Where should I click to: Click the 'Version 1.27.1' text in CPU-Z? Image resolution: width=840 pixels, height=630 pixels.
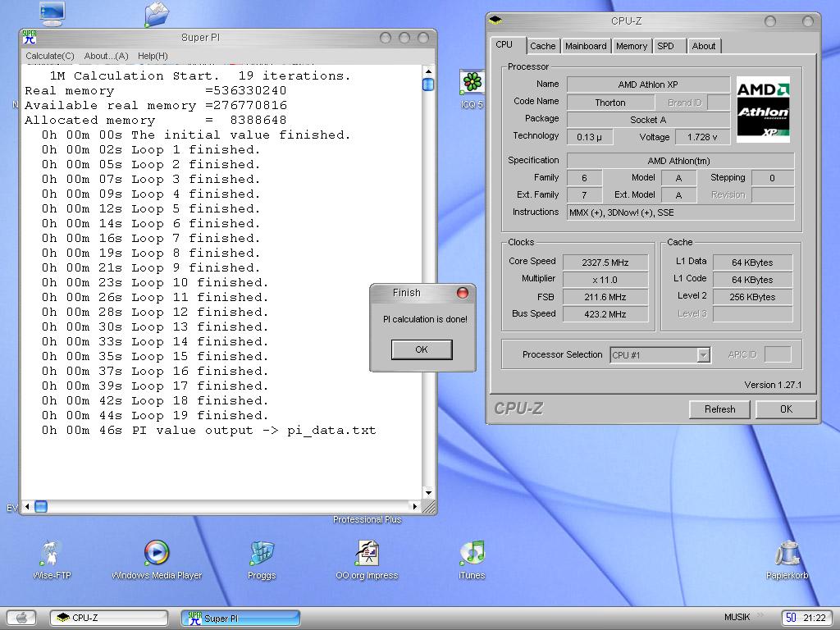[773, 385]
